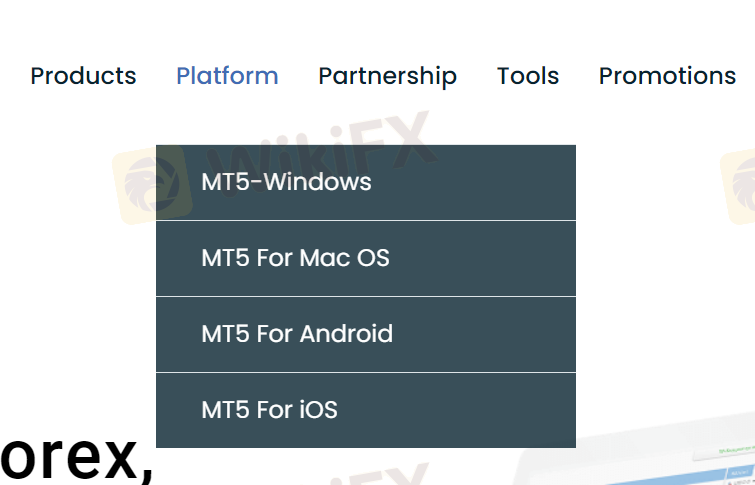
Task: Choose MT5-Windows from the Platform dropdown
Action: [286, 182]
